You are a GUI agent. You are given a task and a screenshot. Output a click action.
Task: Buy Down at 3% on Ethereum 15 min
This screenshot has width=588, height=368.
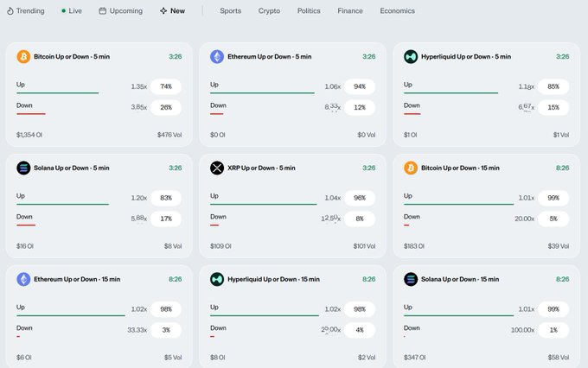166,330
